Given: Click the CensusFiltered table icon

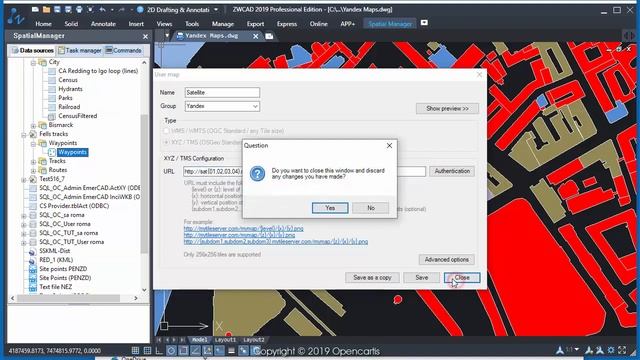Looking at the screenshot, I should click(x=52, y=116).
